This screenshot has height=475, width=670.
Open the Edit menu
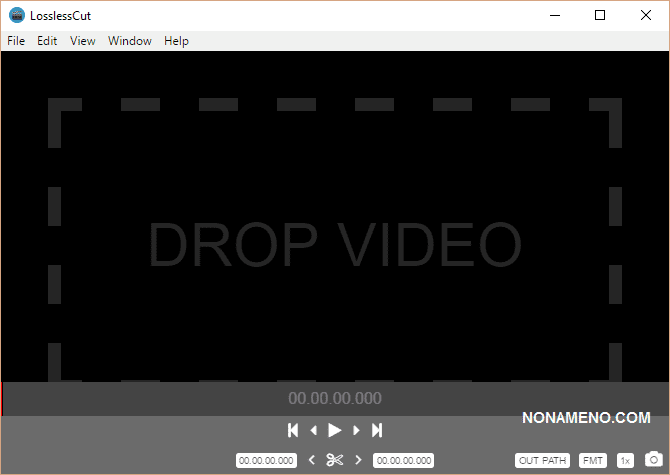click(x=47, y=41)
